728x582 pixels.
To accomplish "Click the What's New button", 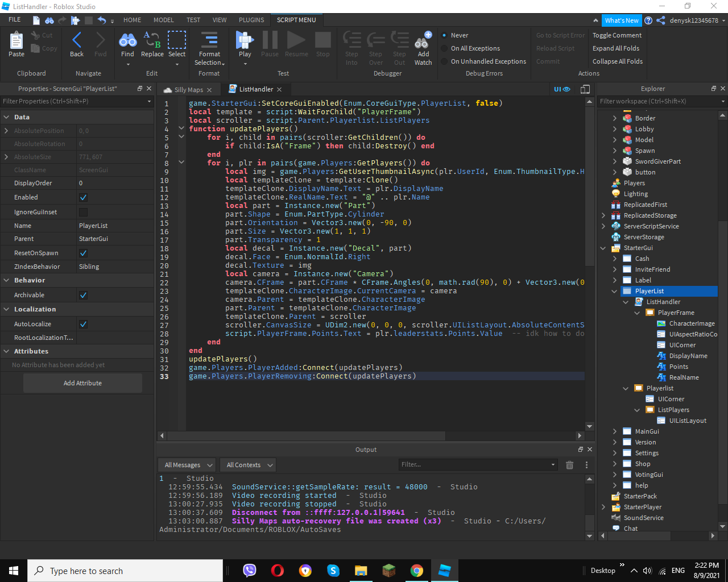I will (x=621, y=20).
